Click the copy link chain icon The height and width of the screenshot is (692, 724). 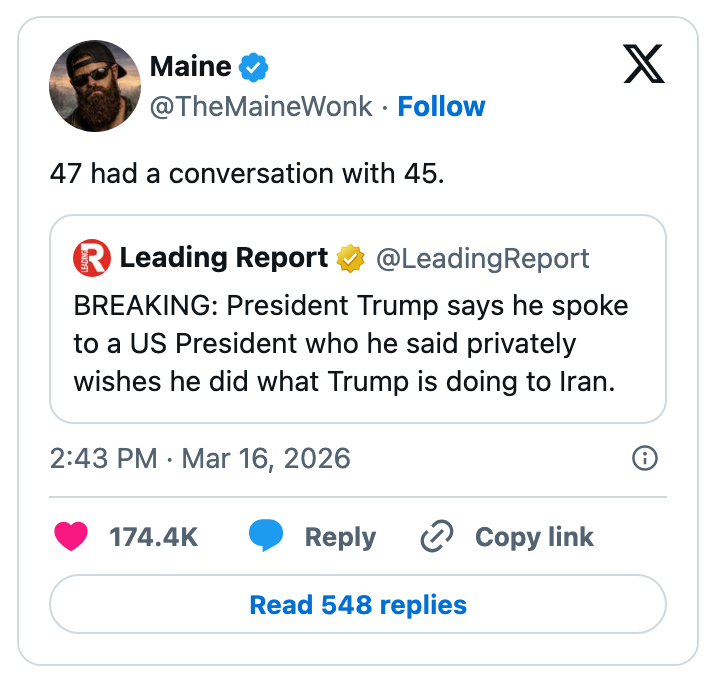click(437, 537)
